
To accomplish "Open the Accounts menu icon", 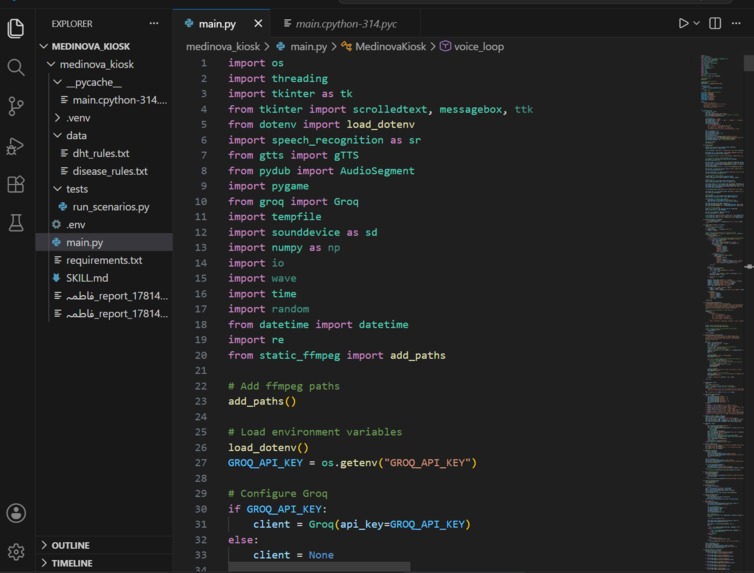I will tap(16, 513).
